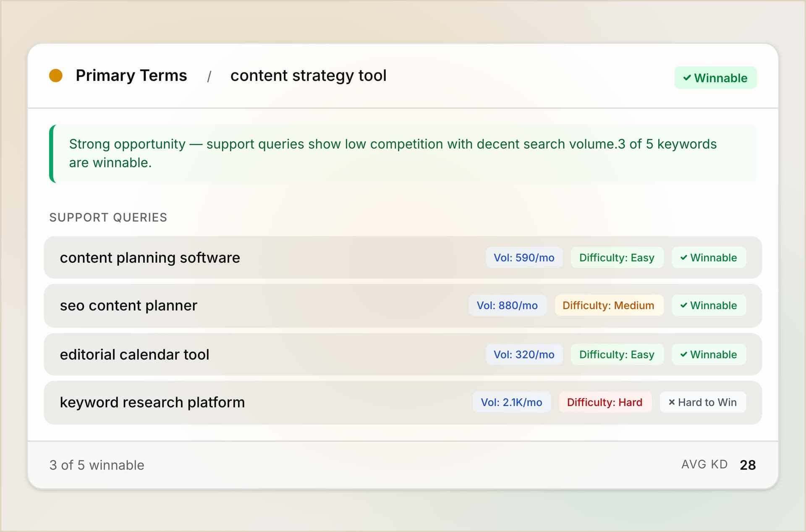The image size is (806, 532).
Task: Click the Vol: 320/mo volume tag
Action: coord(523,355)
